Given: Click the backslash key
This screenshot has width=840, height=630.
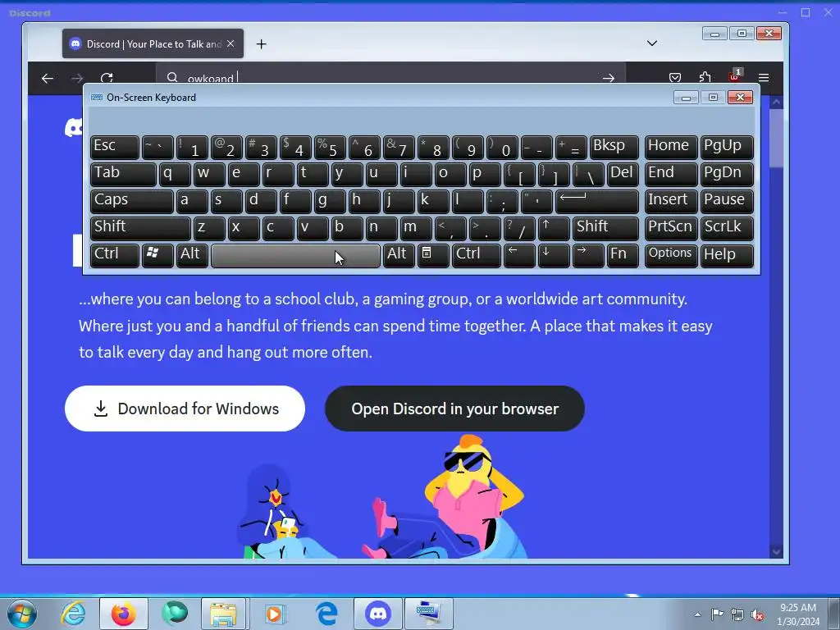Looking at the screenshot, I should (x=588, y=174).
